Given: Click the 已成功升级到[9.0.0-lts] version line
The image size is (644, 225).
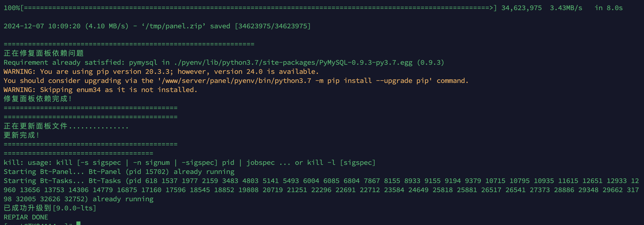Looking at the screenshot, I should pos(50,208).
